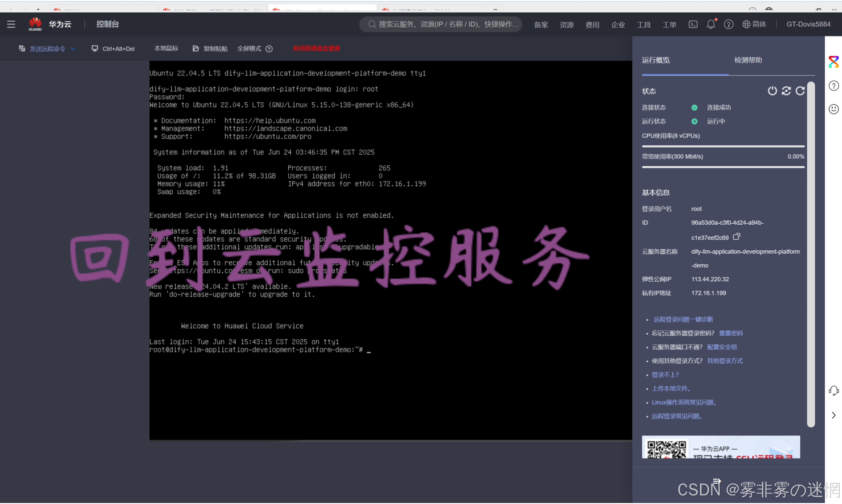Send Ctrl+Alt+Del to the server

click(113, 49)
